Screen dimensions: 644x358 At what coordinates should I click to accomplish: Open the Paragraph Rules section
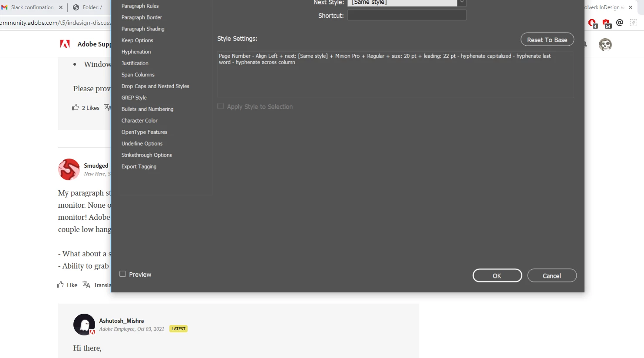[x=140, y=6]
